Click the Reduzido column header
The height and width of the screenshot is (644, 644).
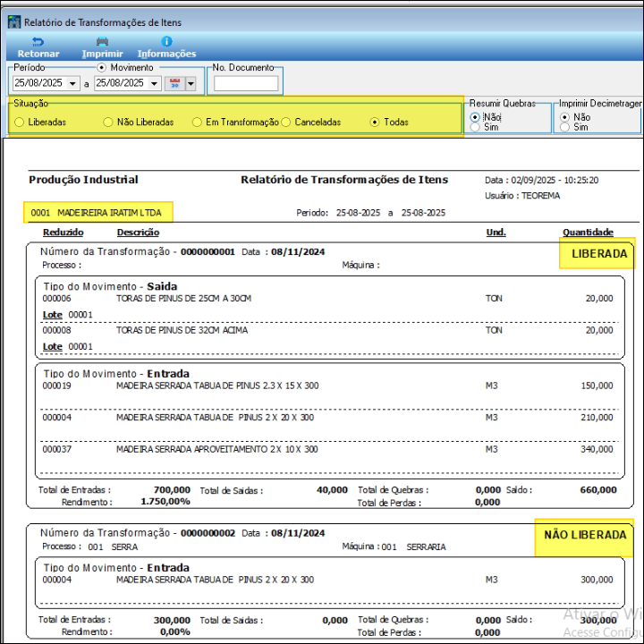[x=64, y=233]
